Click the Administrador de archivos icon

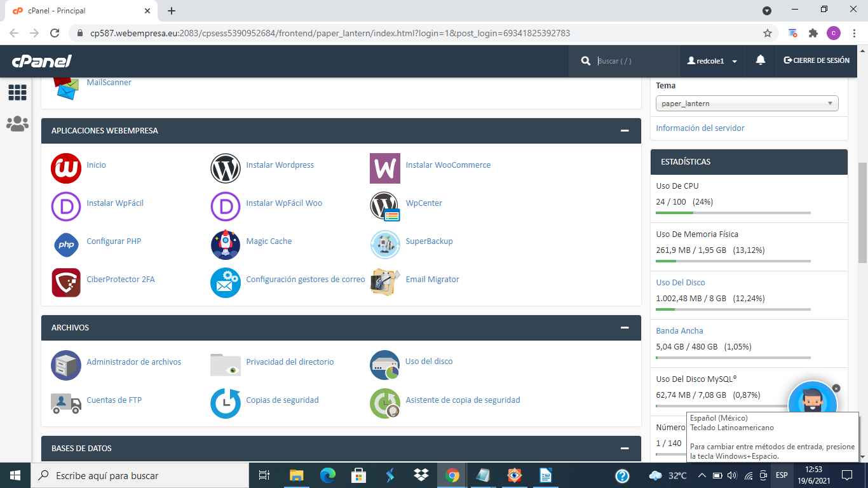coord(66,365)
